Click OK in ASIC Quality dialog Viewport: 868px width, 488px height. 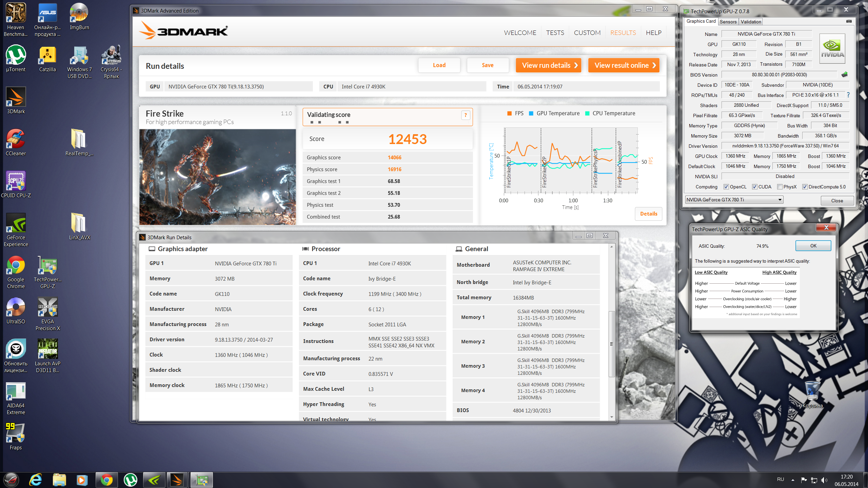(813, 246)
